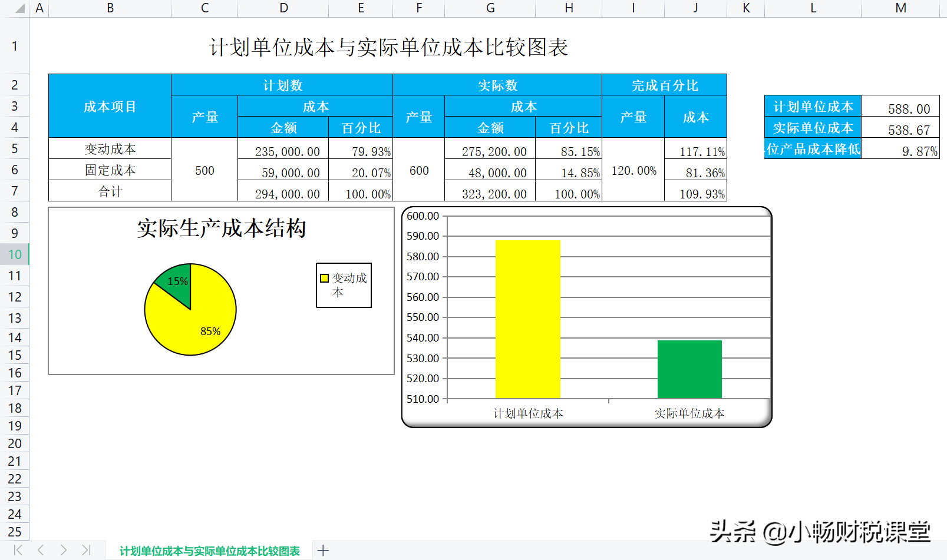Switch to the 计划单位成本与实际单位成本比较图表 sheet tab

point(209,550)
